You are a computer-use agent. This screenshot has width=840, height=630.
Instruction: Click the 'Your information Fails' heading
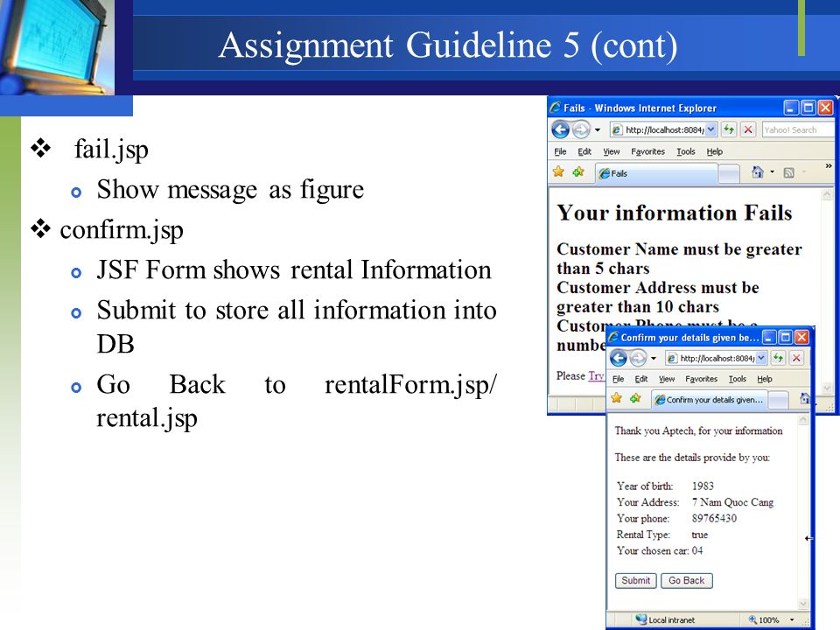(675, 213)
